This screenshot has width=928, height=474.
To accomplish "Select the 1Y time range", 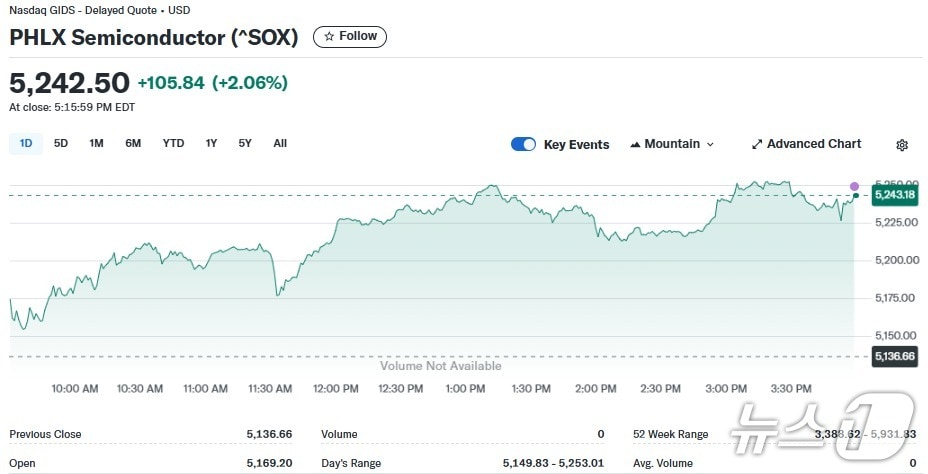I will point(211,143).
